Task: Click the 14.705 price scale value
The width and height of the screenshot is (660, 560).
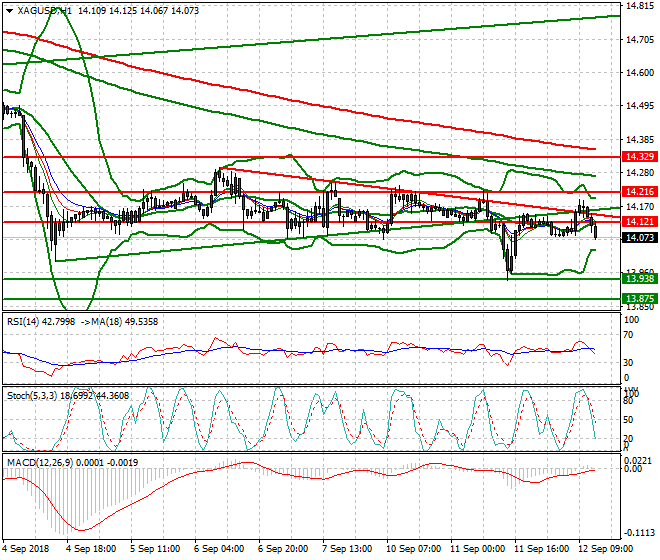Action: tap(640, 40)
